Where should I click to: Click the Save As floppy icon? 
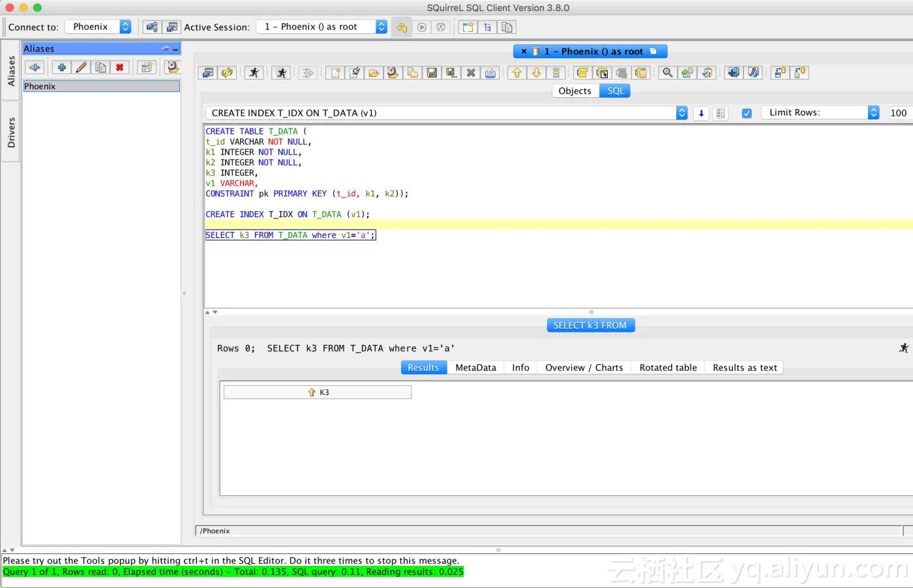[x=451, y=72]
